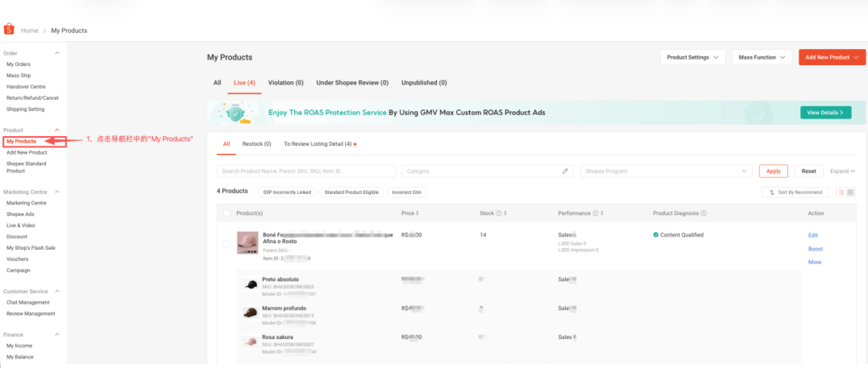This screenshot has height=368, width=868.
Task: Click the red Add New Product button
Action: [x=832, y=57]
